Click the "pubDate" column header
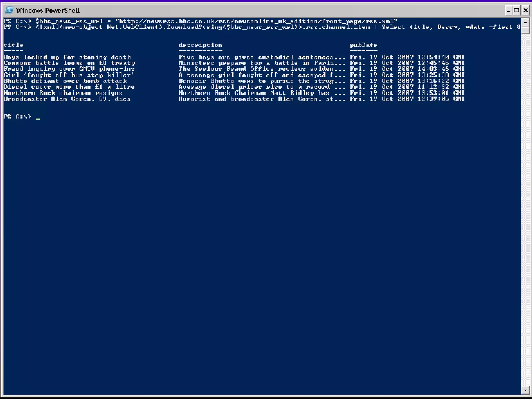This screenshot has width=532, height=399. pos(363,45)
